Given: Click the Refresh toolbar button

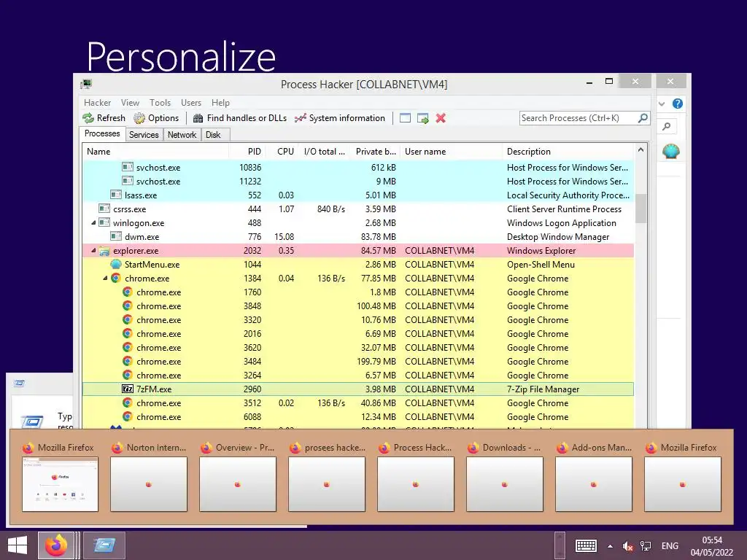Looking at the screenshot, I should (x=104, y=118).
